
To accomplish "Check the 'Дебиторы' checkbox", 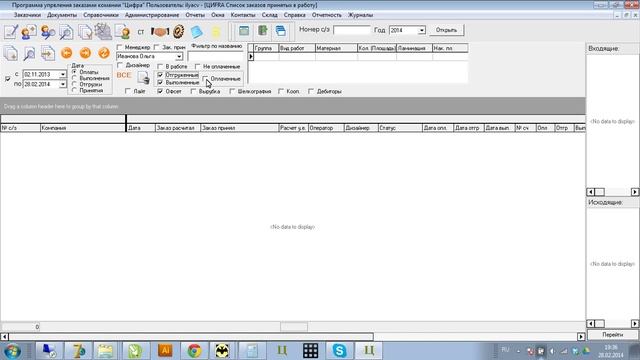I will click(311, 91).
